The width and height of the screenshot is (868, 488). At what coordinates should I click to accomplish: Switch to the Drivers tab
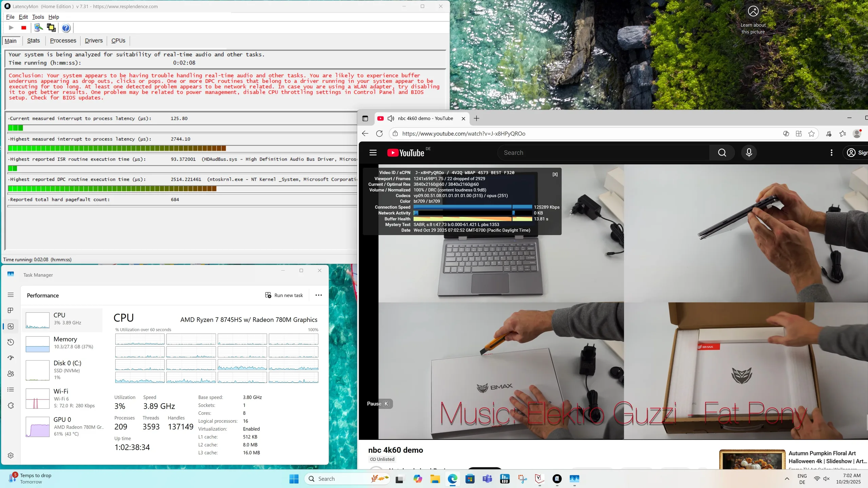[x=94, y=41]
